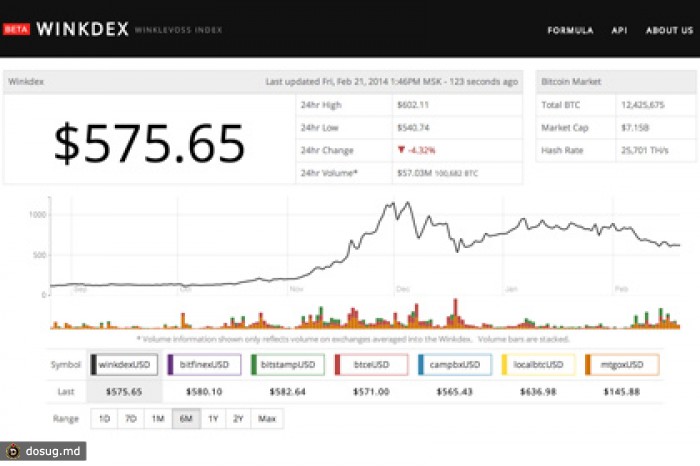This screenshot has height=466, width=700.
Task: Click the large $575.65 Winkdex price
Action: (149, 143)
